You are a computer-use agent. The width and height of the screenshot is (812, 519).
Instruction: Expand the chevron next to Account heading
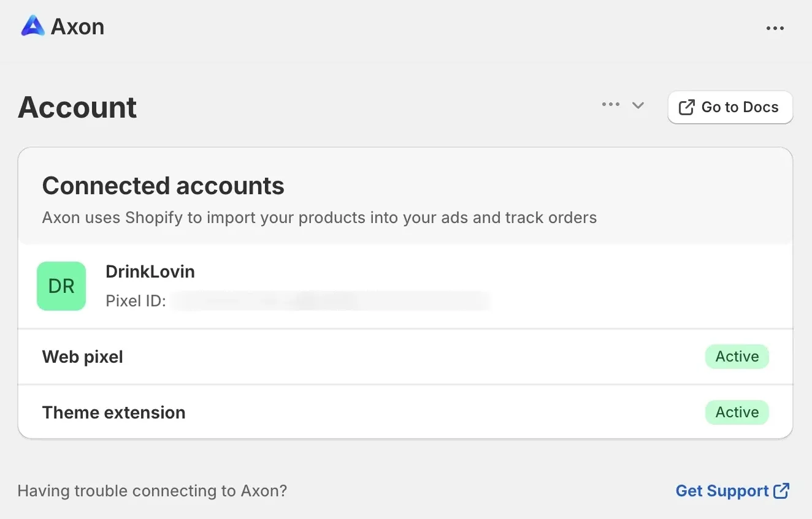(638, 105)
